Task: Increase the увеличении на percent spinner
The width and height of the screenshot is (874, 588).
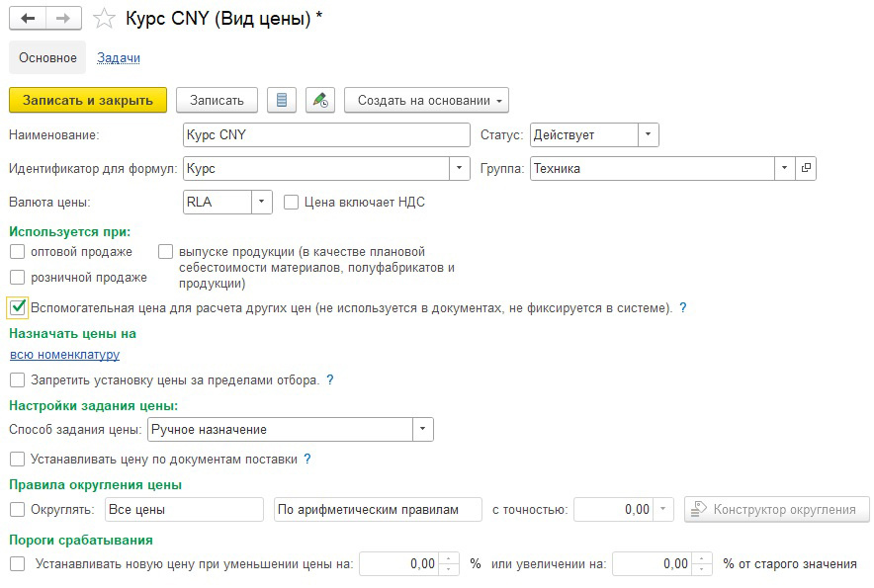Action: tap(702, 558)
